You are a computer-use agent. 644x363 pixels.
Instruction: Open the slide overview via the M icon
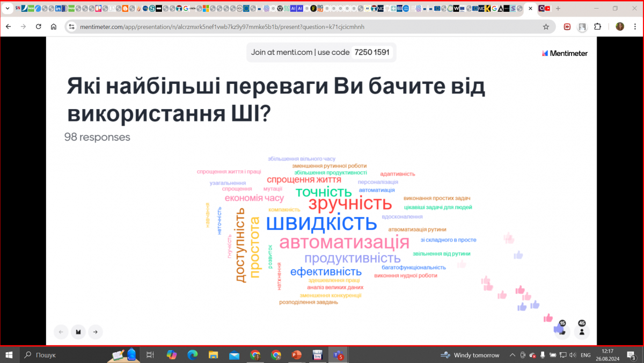(78, 332)
